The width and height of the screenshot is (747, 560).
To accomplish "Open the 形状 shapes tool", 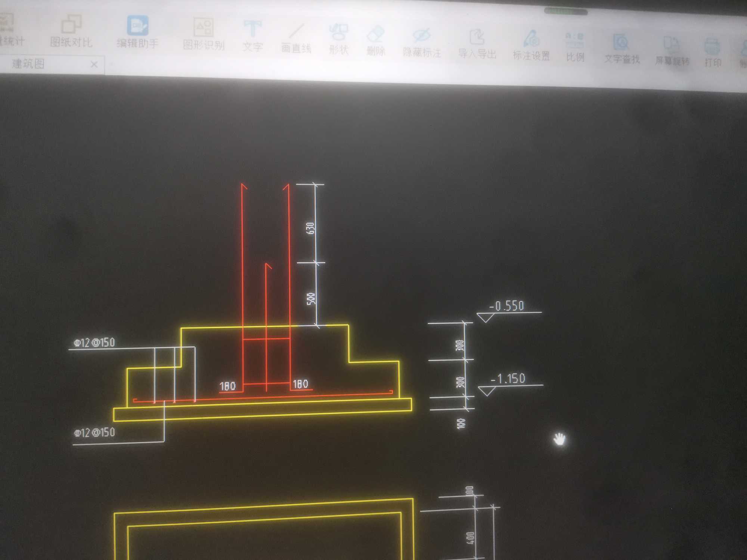I will click(x=339, y=40).
